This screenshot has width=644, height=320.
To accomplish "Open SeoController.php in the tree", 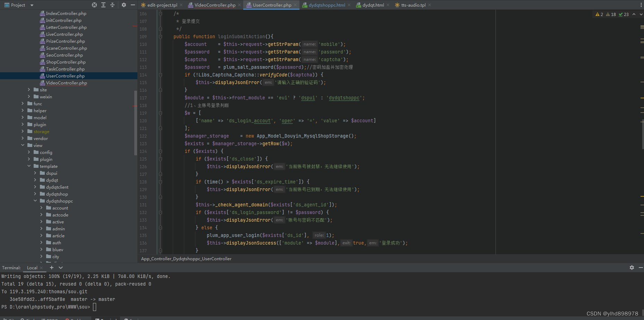I will click(61, 55).
